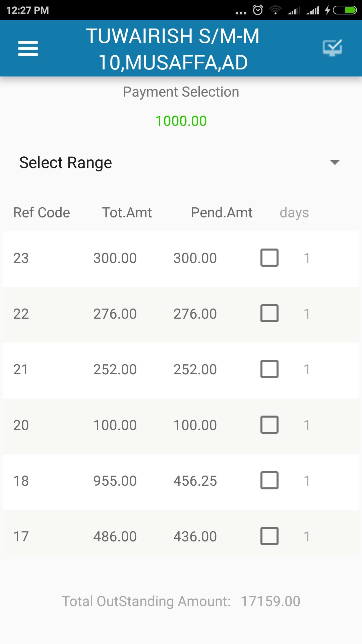Mark the checkbox for ref code 17
The image size is (362, 644).
269,536
